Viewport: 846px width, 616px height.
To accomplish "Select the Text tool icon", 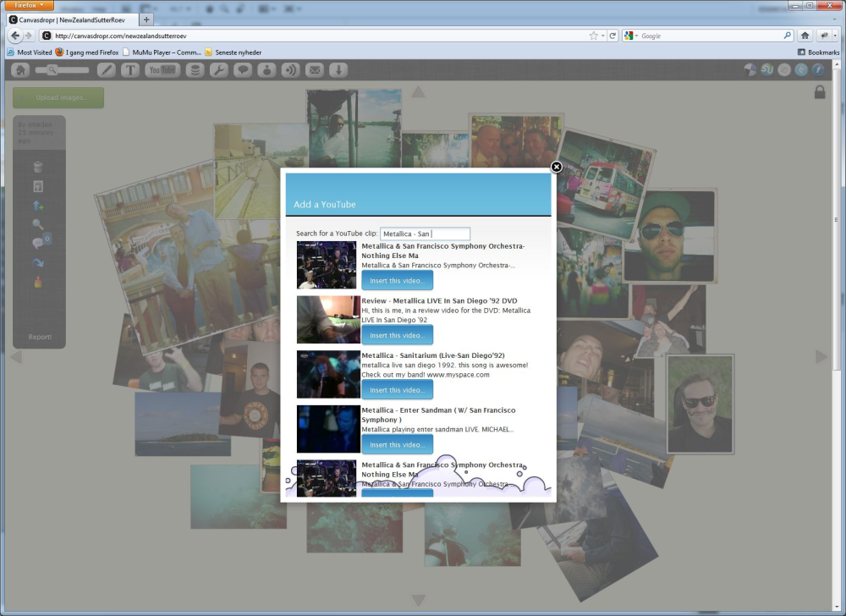I will pyautogui.click(x=129, y=70).
